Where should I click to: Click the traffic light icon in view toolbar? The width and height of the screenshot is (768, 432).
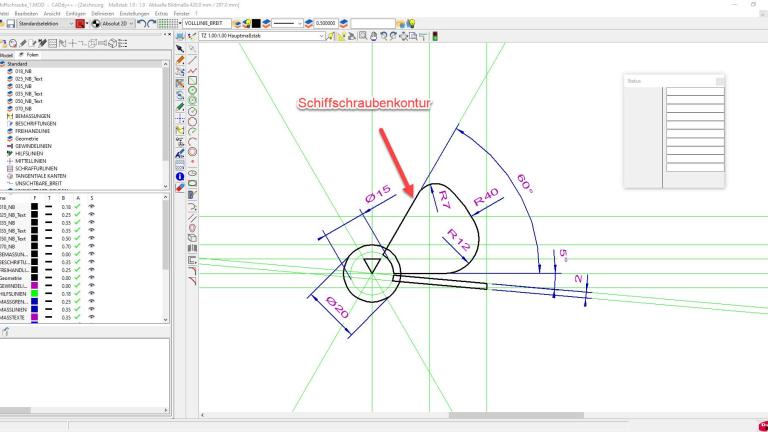pos(434,36)
